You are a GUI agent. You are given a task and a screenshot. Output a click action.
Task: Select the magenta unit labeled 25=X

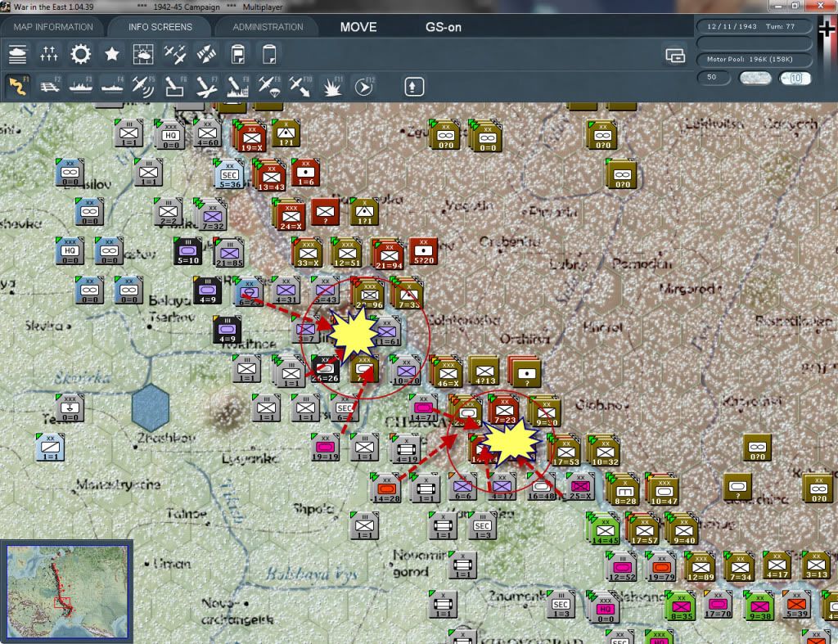tap(580, 486)
